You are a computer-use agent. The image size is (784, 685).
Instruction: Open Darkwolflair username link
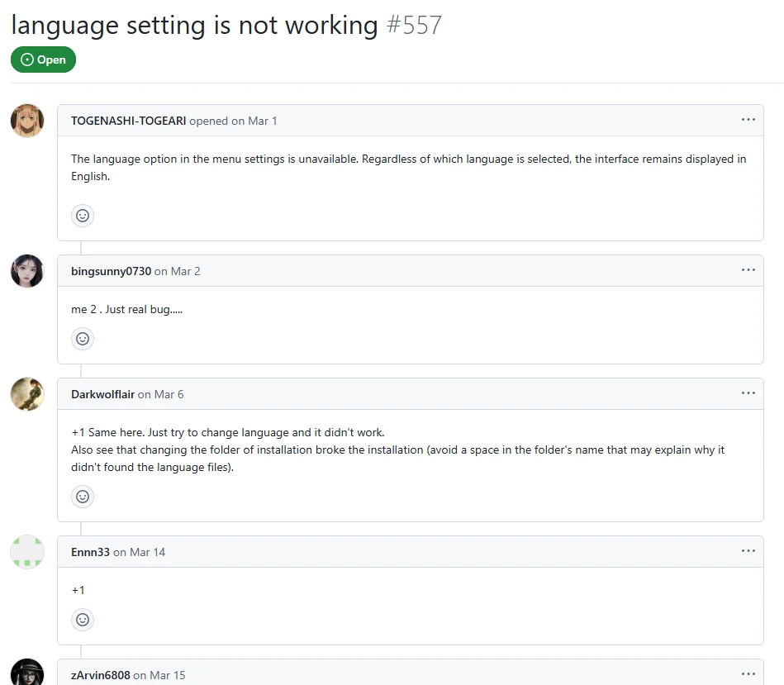[x=102, y=394]
